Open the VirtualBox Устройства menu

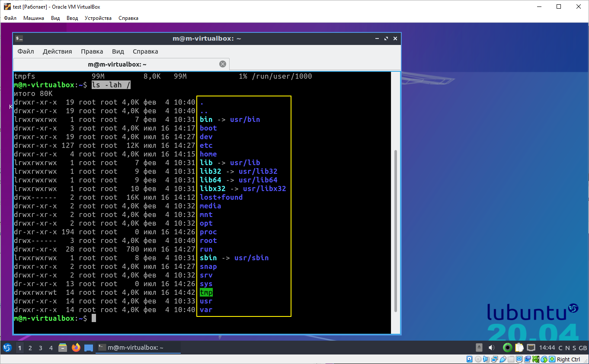click(98, 18)
